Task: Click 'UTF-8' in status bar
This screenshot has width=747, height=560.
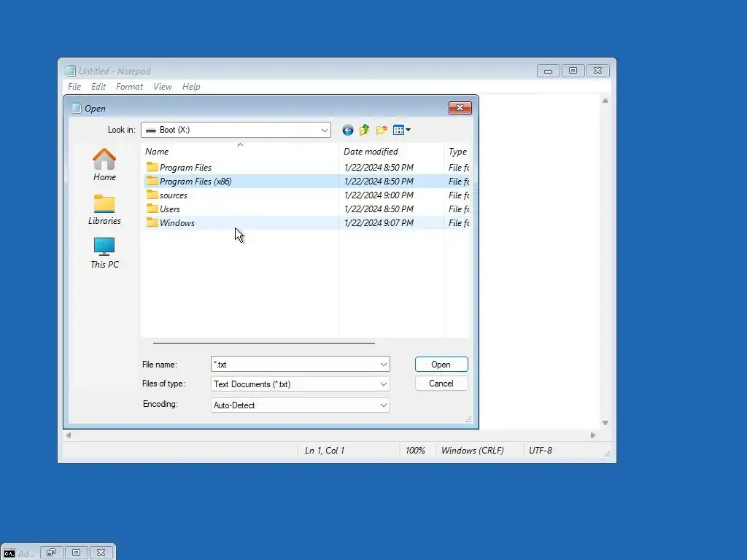Action: 541,451
